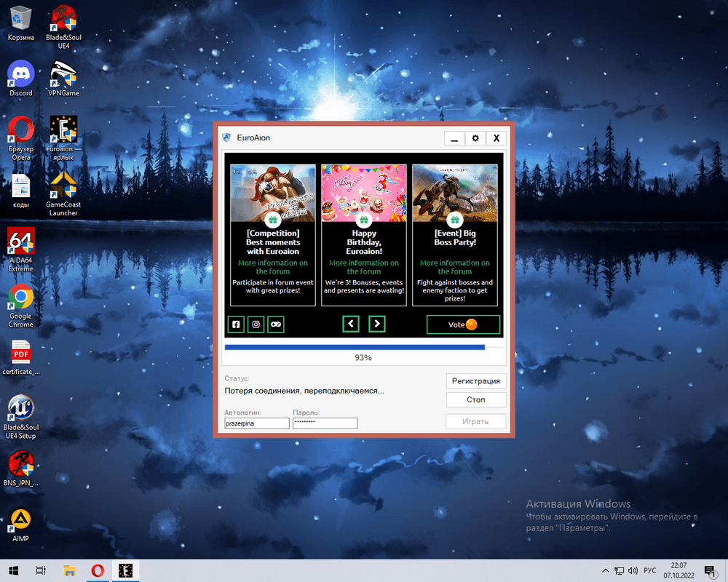Click the download progress bar at 93%

[363, 348]
